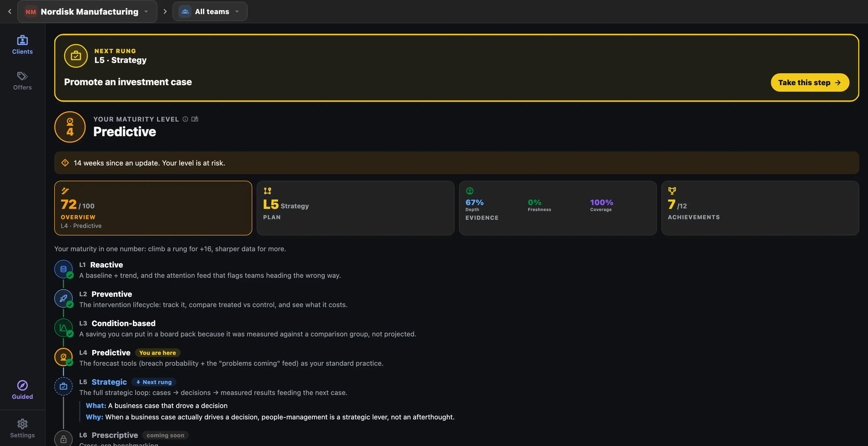Viewport: 868px width, 446px height.
Task: Open the Offers sidebar section
Action: 22,81
